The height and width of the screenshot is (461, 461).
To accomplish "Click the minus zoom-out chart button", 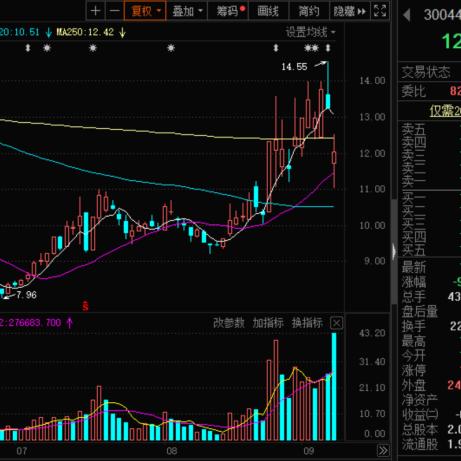I will tap(114, 11).
